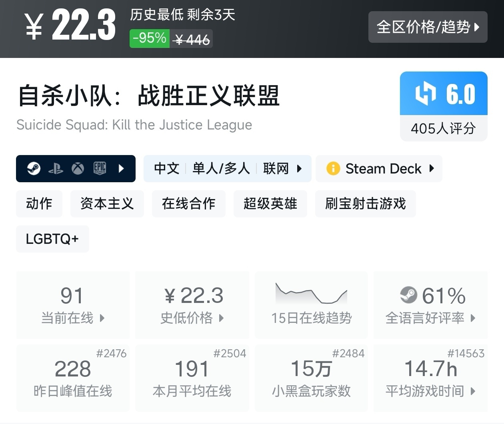Expand the arrow after 联网

pos(299,169)
